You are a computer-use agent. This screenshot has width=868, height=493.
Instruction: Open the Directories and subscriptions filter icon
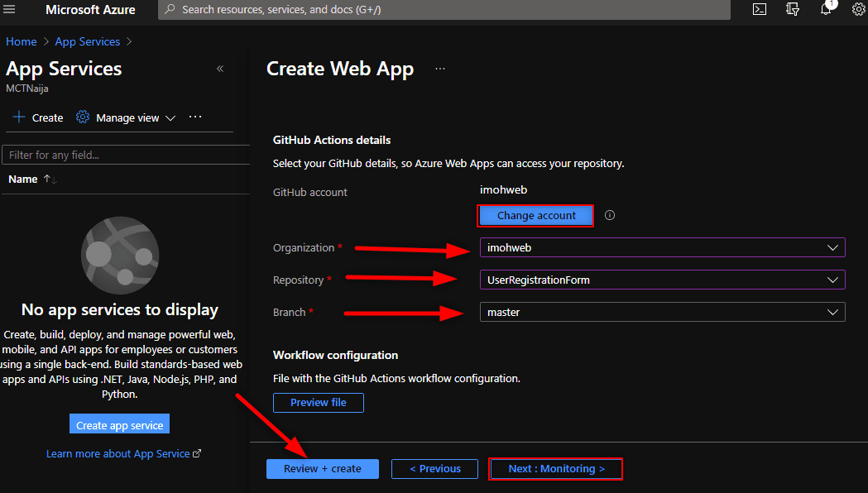(x=793, y=9)
